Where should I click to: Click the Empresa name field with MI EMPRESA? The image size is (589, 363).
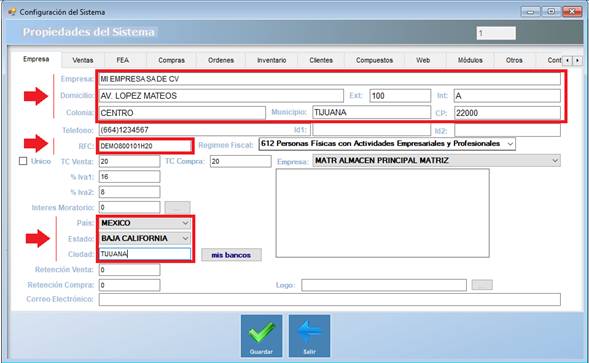click(330, 79)
